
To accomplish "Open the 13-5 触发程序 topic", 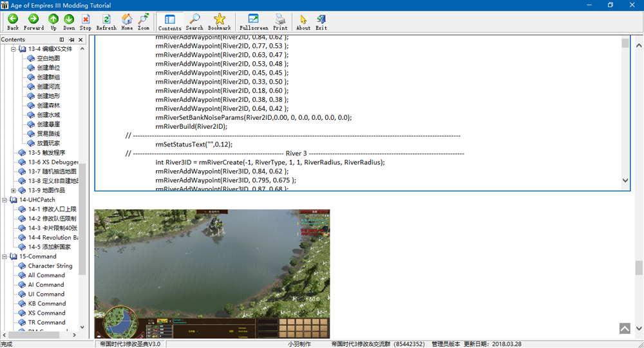I will point(46,153).
